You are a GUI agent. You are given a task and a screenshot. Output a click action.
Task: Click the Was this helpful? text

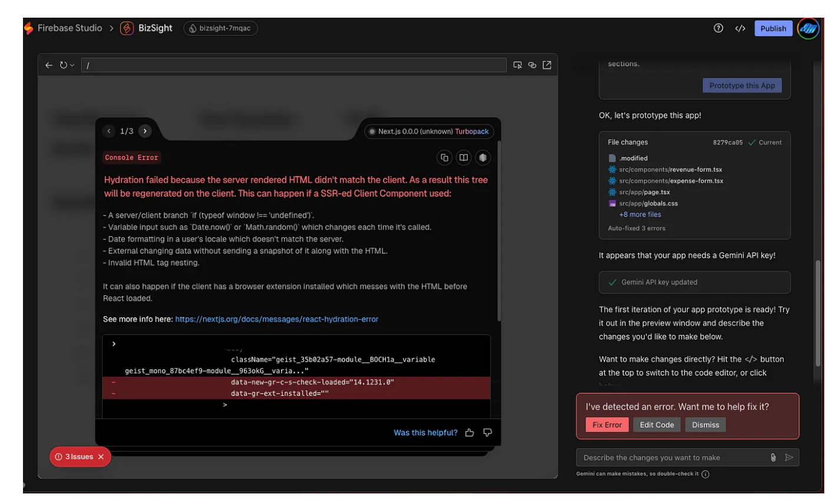coord(425,433)
